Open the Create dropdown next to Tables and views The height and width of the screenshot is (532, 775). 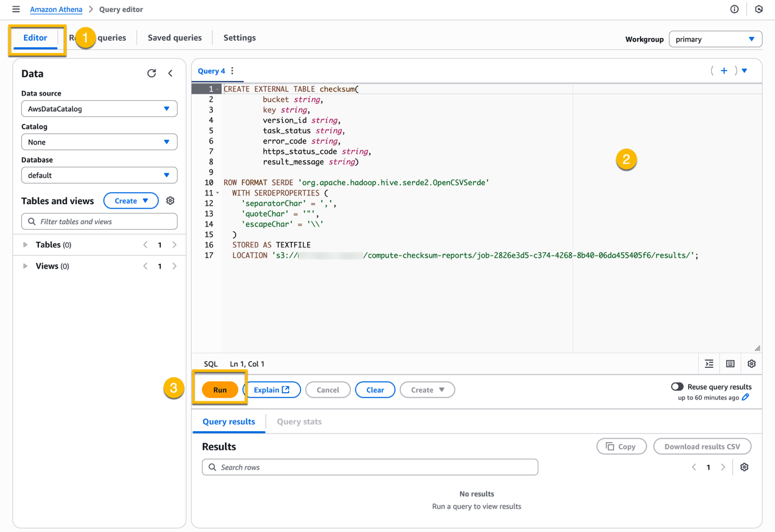(x=131, y=200)
